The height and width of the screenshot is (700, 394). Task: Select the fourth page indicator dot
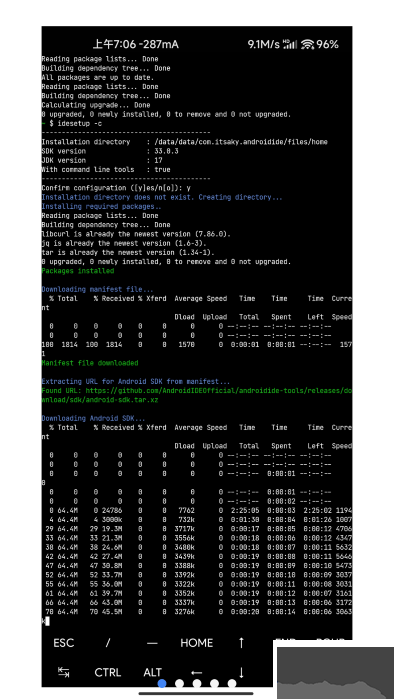coord(214,683)
